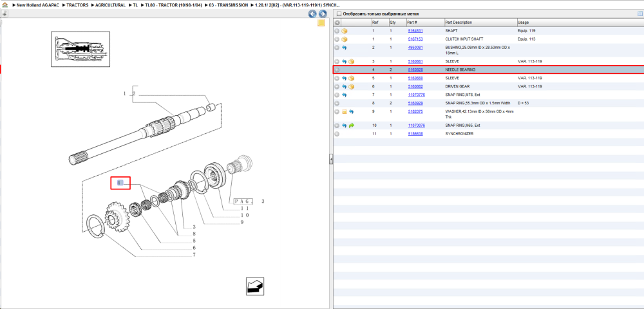Click the 'Equip. 113' usage cell
This screenshot has width=644, height=309.
click(x=527, y=39)
